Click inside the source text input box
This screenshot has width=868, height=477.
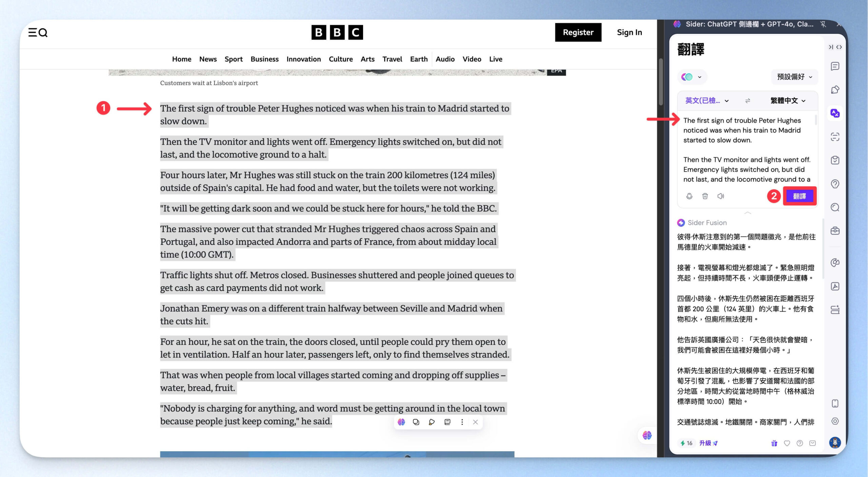[747, 150]
